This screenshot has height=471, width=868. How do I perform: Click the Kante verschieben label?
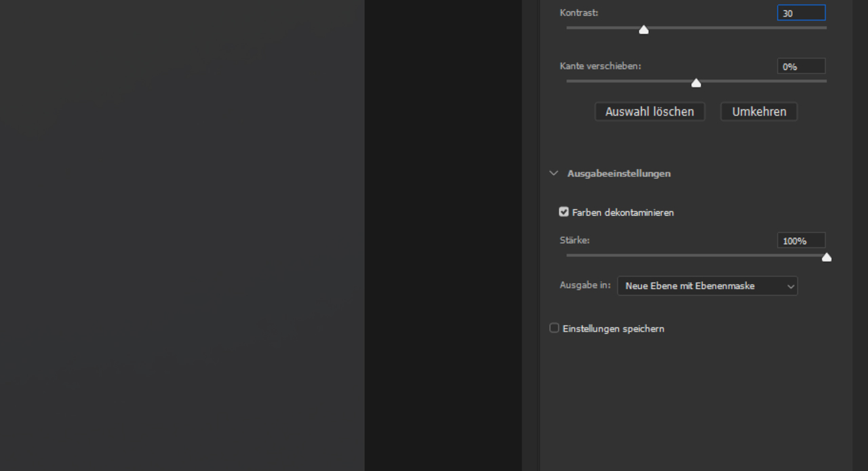click(600, 66)
